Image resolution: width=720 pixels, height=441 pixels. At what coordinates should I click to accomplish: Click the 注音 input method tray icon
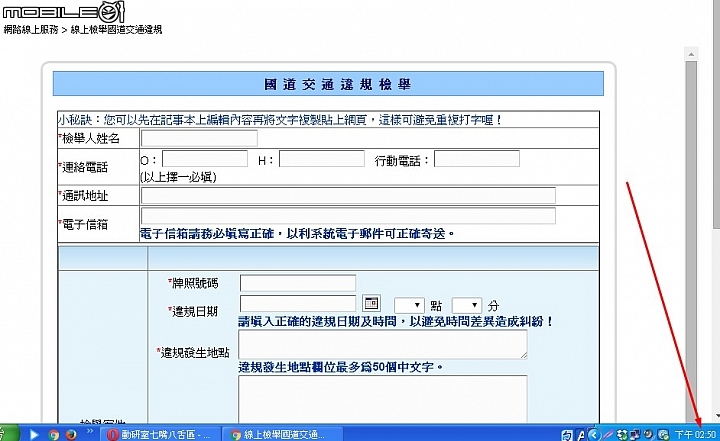pyautogui.click(x=567, y=435)
